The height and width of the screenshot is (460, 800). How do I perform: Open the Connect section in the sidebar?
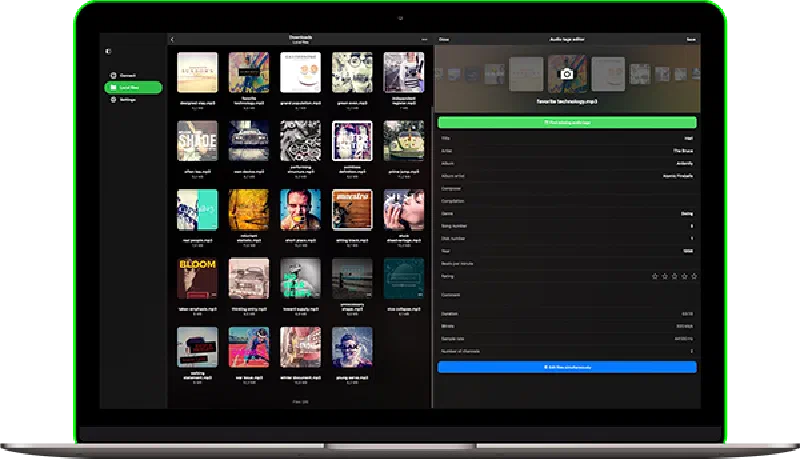tap(129, 75)
